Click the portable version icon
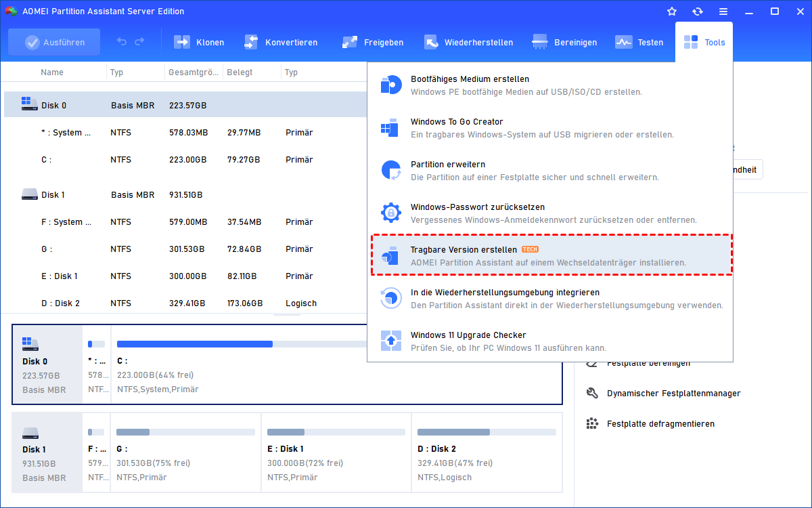Screen dimensions: 812x508 [x=390, y=255]
